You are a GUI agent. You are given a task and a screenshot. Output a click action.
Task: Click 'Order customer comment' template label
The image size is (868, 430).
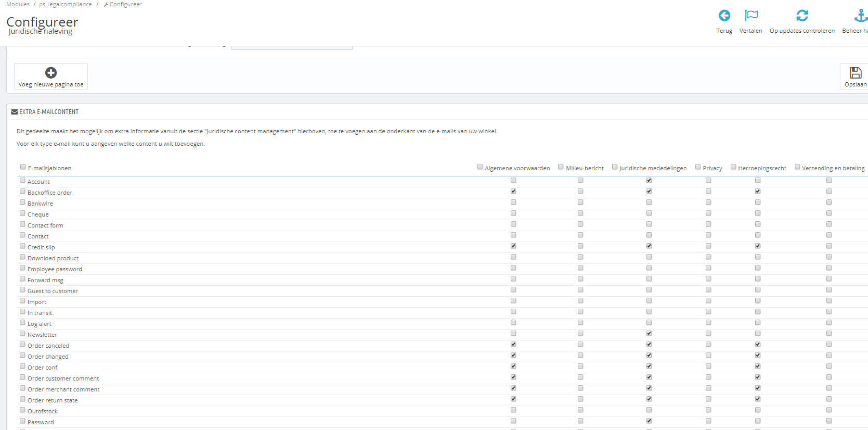(x=63, y=378)
